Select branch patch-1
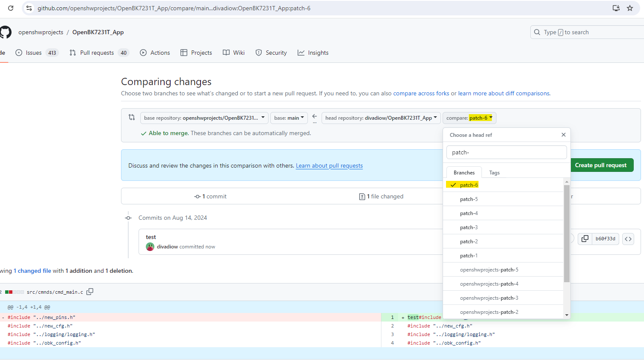644x363 pixels. tap(503, 256)
